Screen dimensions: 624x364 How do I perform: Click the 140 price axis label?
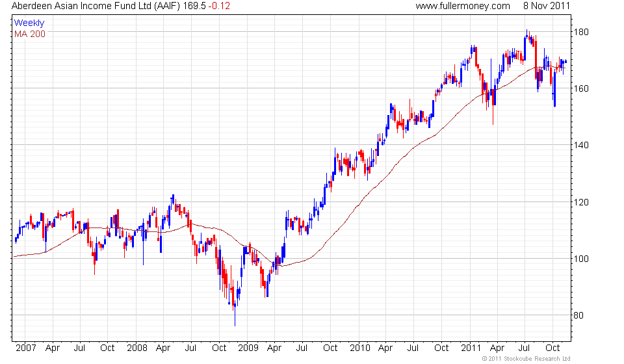[x=580, y=145]
